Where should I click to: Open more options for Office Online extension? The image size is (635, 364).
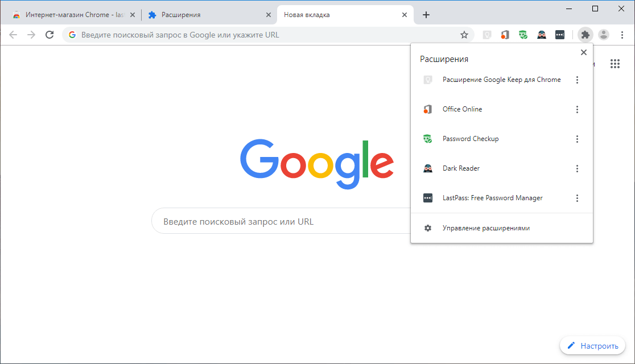[577, 109]
